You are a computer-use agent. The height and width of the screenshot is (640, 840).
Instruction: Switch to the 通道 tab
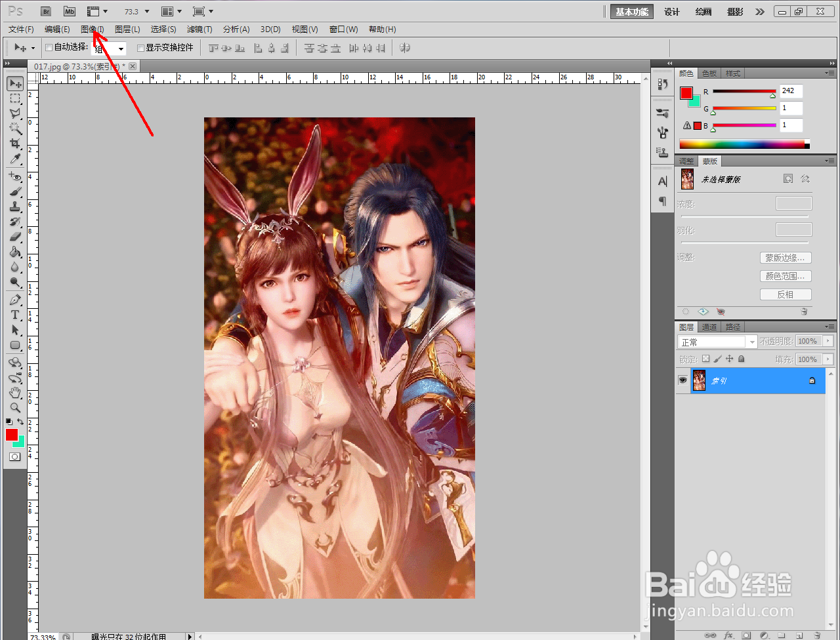tap(709, 327)
